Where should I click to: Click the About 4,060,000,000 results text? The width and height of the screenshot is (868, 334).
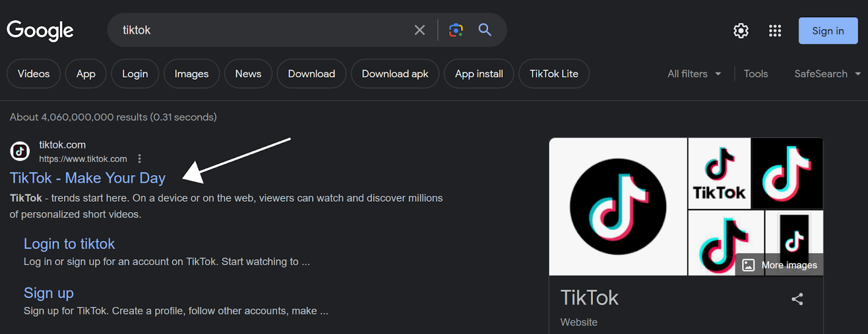pos(113,117)
